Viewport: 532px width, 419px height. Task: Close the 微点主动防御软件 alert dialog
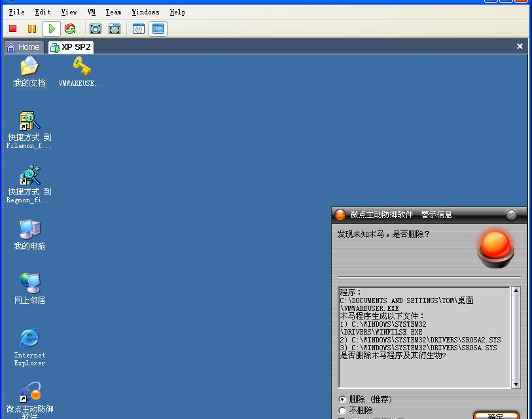[x=512, y=215]
